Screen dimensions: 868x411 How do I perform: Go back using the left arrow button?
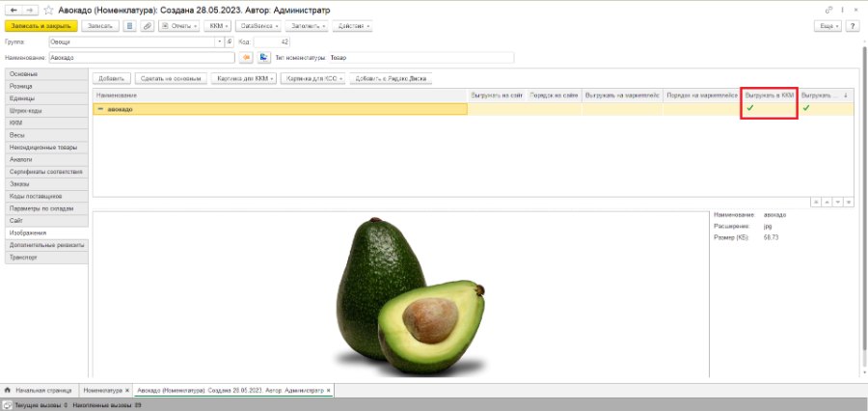14,10
